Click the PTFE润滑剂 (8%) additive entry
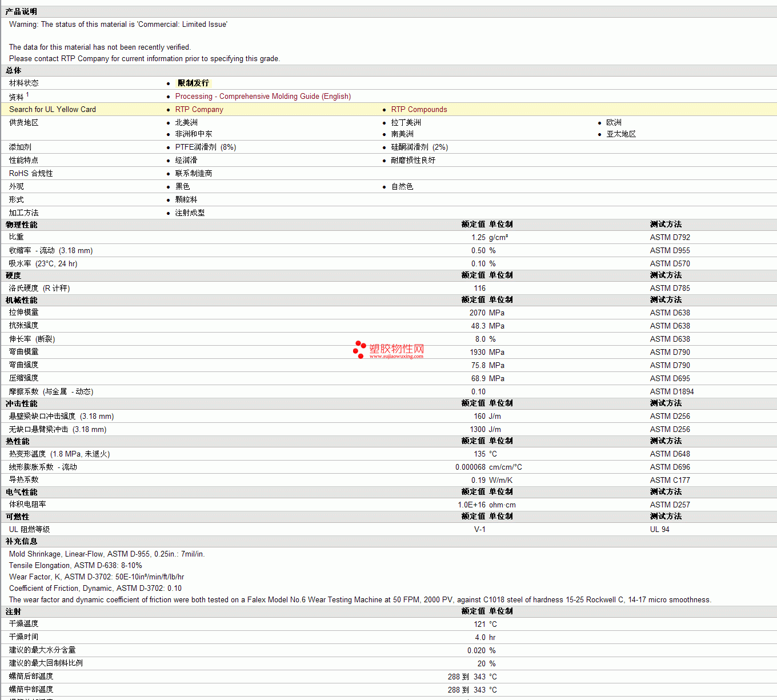 click(x=206, y=147)
